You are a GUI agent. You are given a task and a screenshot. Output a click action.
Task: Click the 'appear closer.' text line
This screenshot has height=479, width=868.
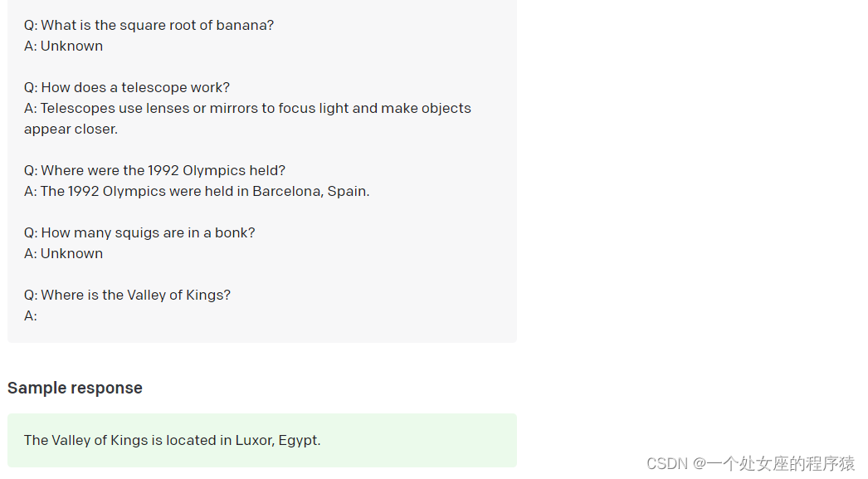pos(71,129)
